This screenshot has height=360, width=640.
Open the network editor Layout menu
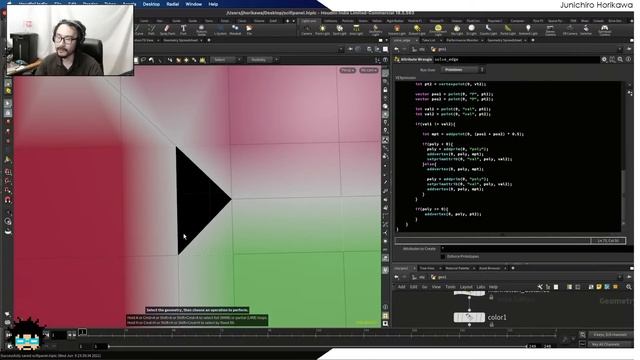[x=466, y=287]
